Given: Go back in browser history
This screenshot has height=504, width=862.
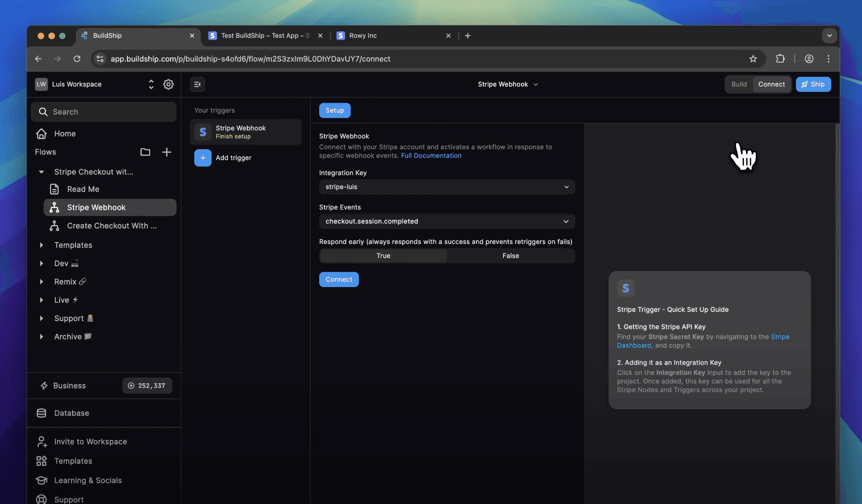Looking at the screenshot, I should coord(38,59).
